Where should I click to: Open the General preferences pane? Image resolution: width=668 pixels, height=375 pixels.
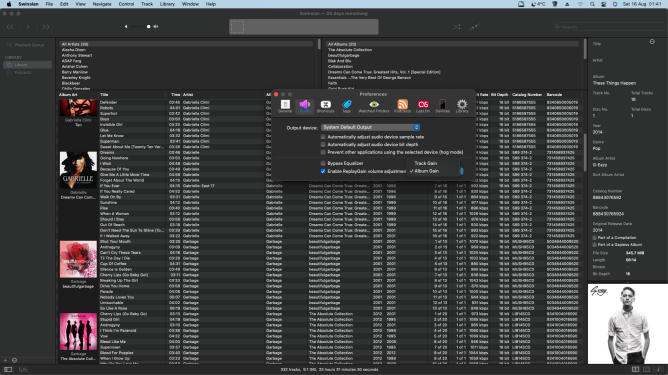point(285,106)
